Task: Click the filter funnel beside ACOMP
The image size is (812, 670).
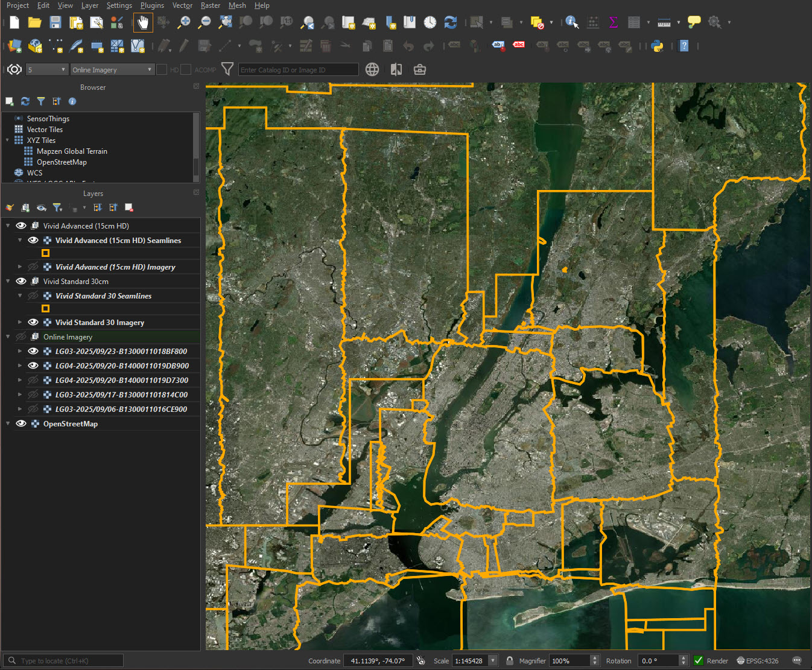Action: tap(227, 69)
